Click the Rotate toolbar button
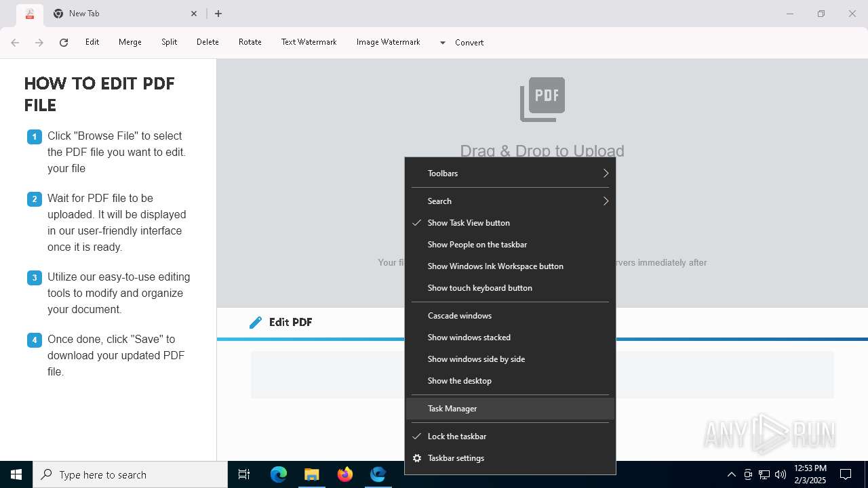This screenshot has width=868, height=488. click(x=250, y=42)
